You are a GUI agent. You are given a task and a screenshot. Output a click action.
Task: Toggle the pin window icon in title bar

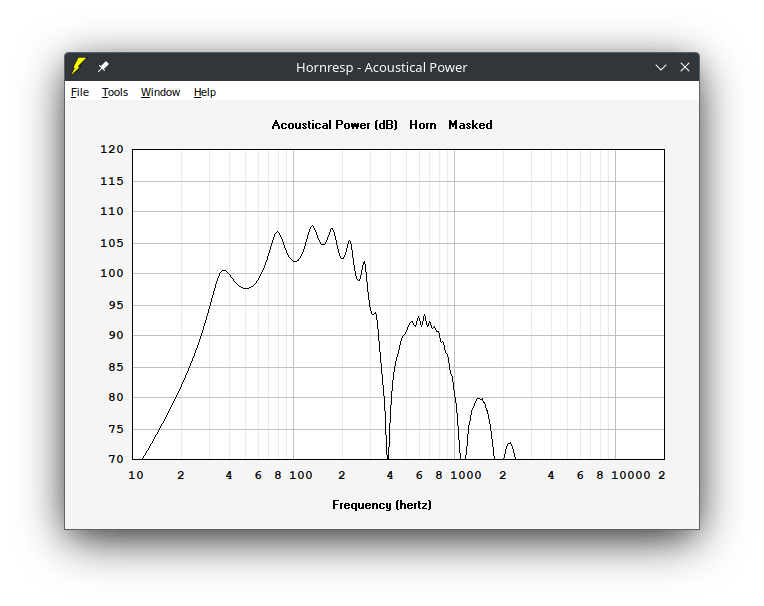pos(103,67)
